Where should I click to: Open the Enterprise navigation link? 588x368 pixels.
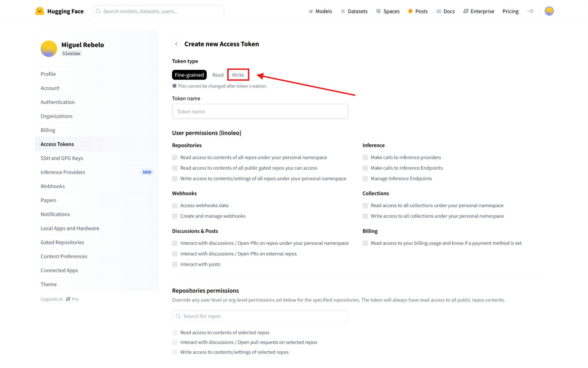point(479,11)
